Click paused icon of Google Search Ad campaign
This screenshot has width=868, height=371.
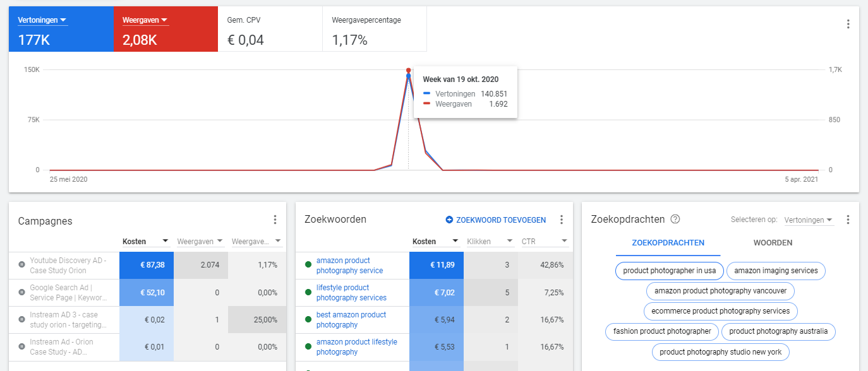21,292
